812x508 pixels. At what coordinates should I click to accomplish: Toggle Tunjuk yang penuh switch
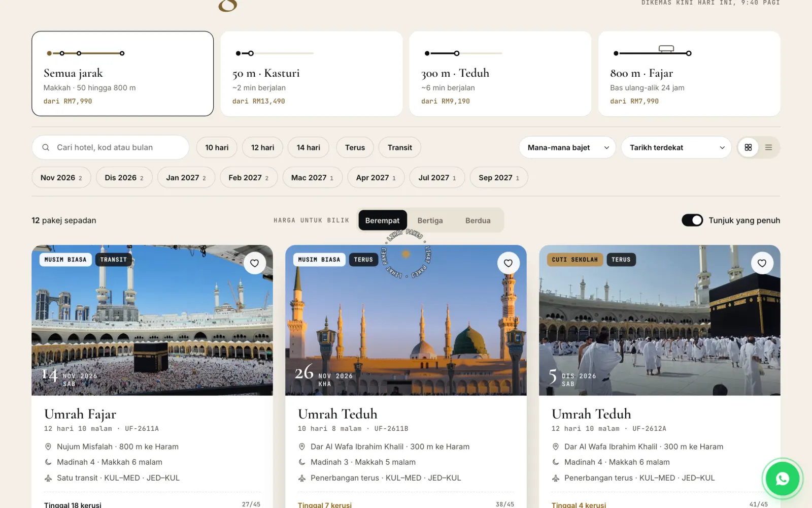click(692, 220)
